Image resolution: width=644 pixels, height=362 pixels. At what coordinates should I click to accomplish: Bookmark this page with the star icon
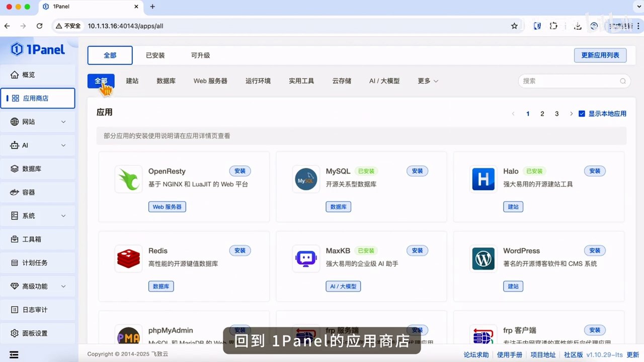[514, 26]
